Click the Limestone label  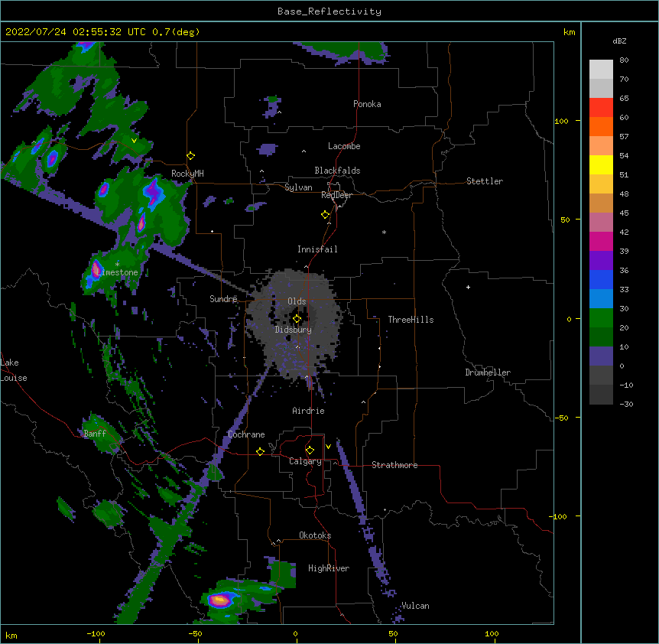(x=117, y=272)
